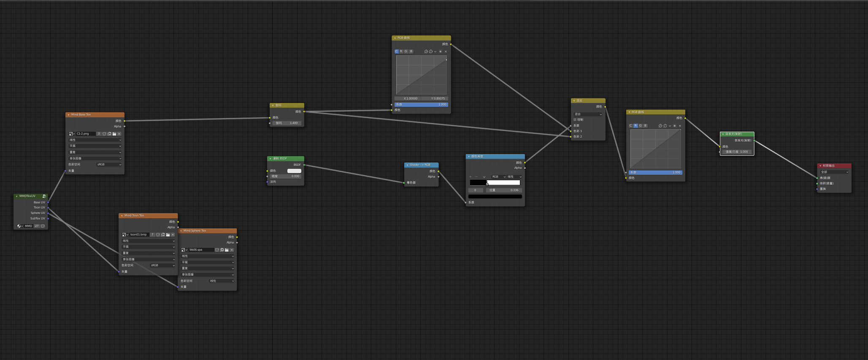Click the MMDTexUV node group edit icon
The height and width of the screenshot is (360, 868).
[44, 196]
